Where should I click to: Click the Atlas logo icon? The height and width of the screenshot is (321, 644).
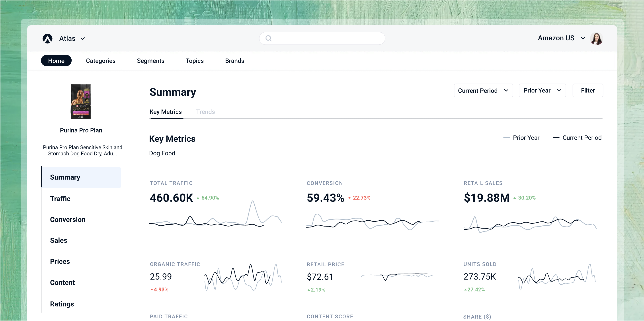47,39
